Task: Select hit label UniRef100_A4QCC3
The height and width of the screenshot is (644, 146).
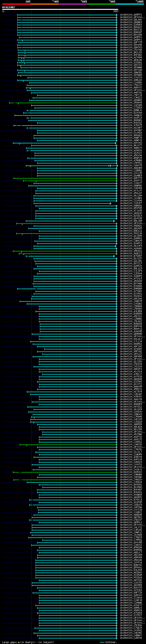Action: click(x=131, y=254)
